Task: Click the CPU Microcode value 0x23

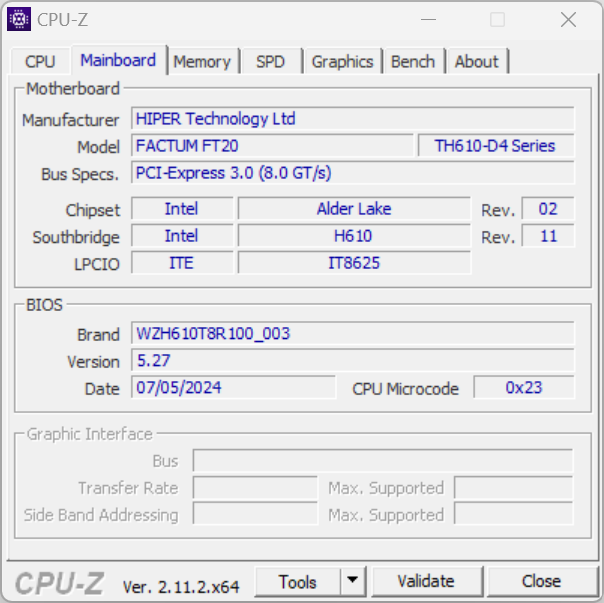Action: tap(524, 387)
